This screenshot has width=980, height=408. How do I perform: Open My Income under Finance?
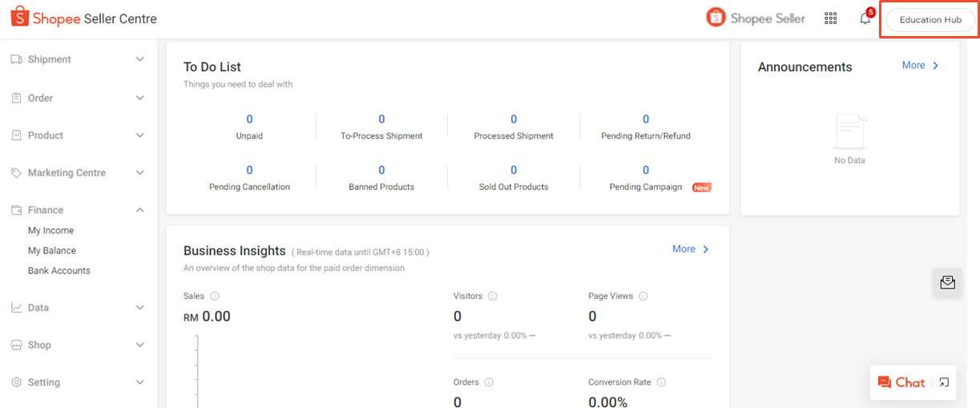50,230
